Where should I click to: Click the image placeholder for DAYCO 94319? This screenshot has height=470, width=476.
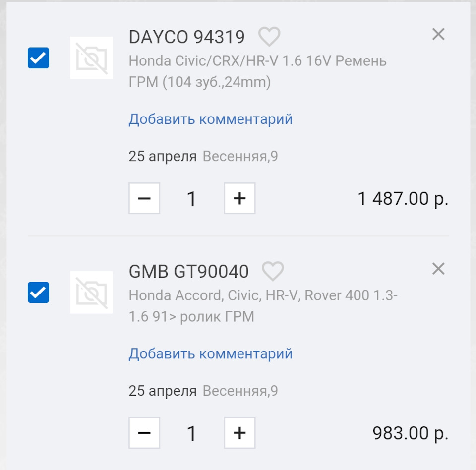pyautogui.click(x=91, y=59)
